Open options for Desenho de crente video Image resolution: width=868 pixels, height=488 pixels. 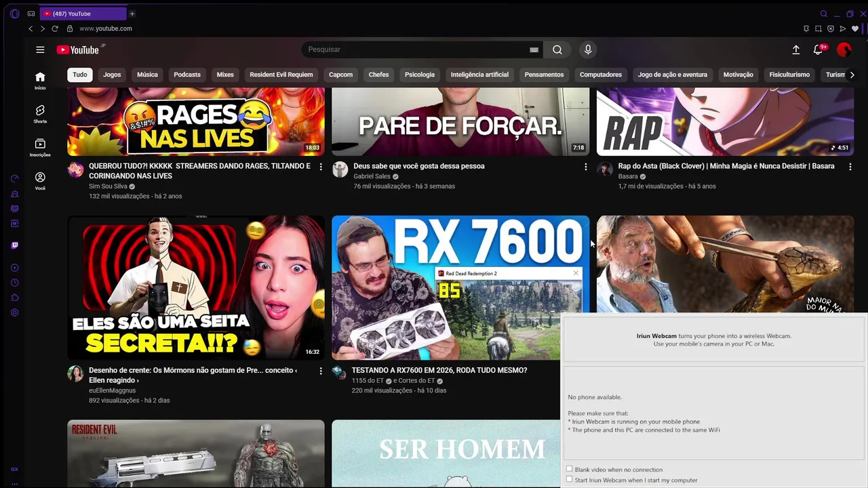click(321, 371)
